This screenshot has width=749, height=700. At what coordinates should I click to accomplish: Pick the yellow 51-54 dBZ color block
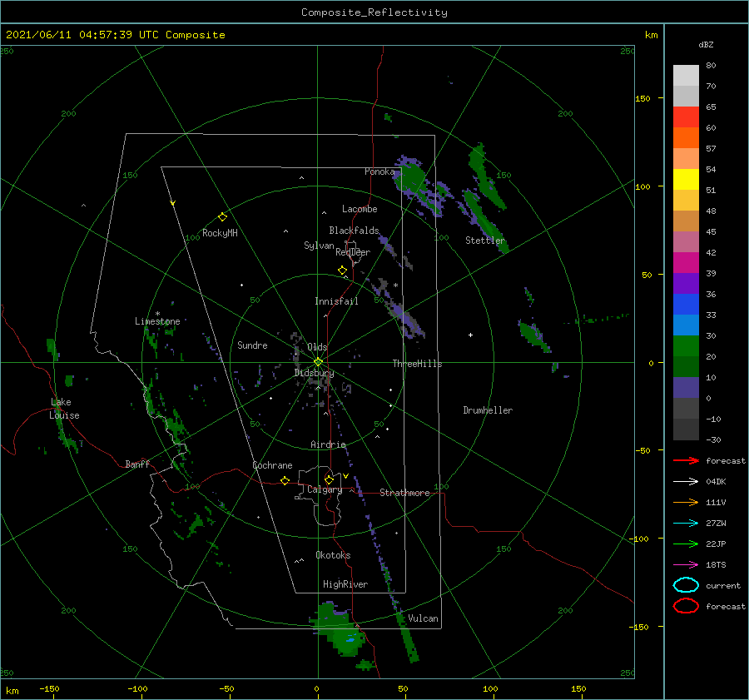(686, 180)
